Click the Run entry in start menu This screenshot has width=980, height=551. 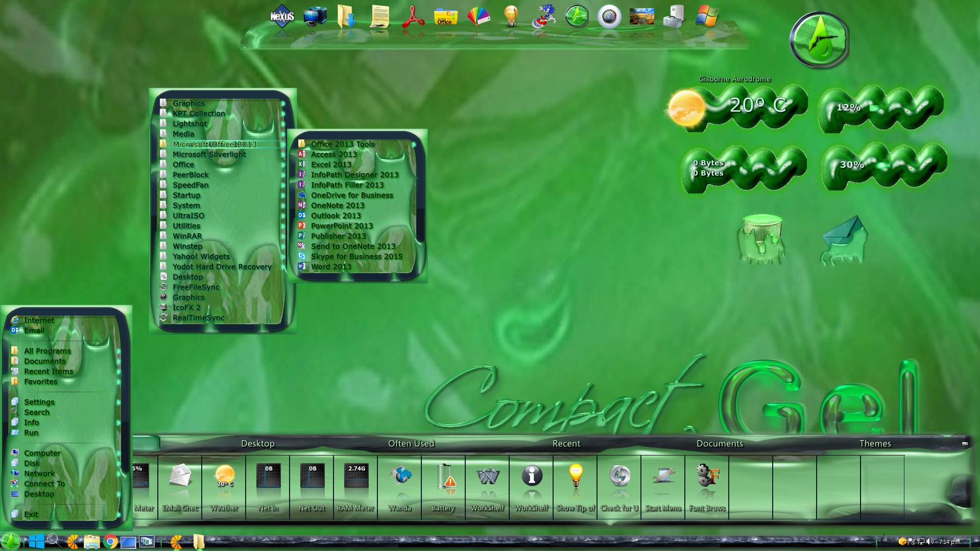coord(31,433)
